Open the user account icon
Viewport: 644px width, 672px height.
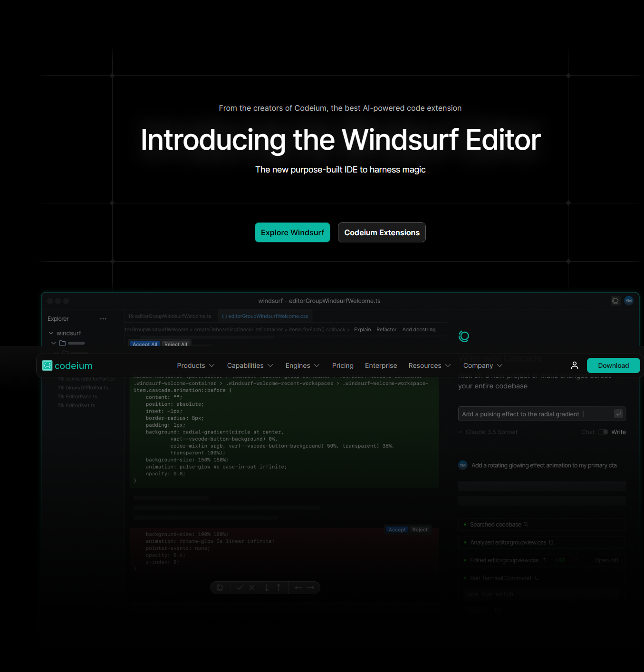coord(575,365)
